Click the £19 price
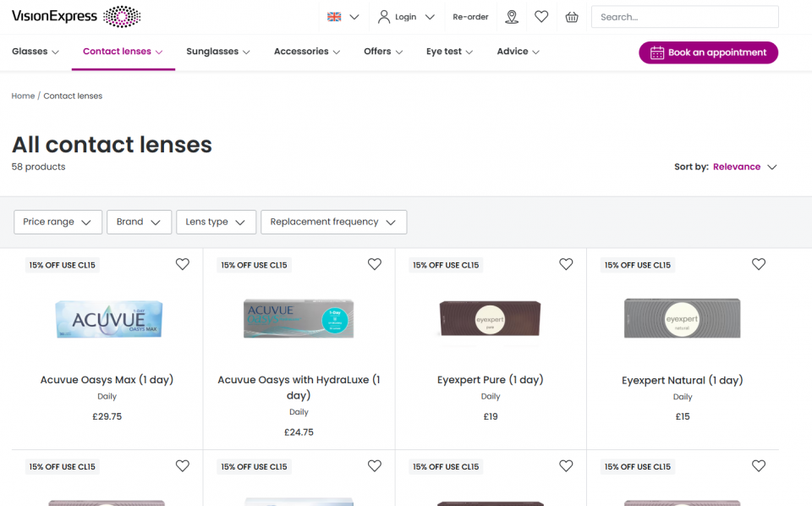This screenshot has height=506, width=812. (491, 416)
